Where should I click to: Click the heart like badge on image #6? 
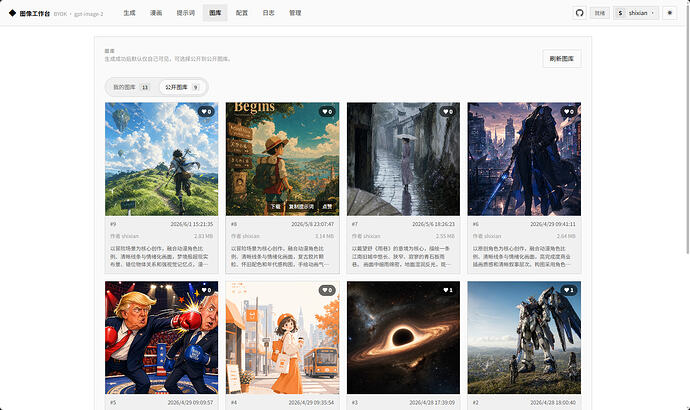click(x=569, y=112)
